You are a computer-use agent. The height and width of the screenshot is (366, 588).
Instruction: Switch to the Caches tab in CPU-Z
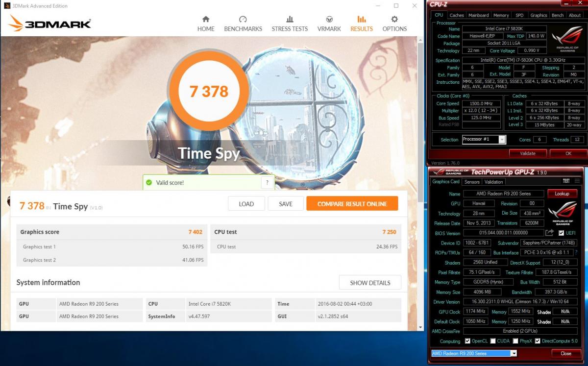click(x=456, y=15)
